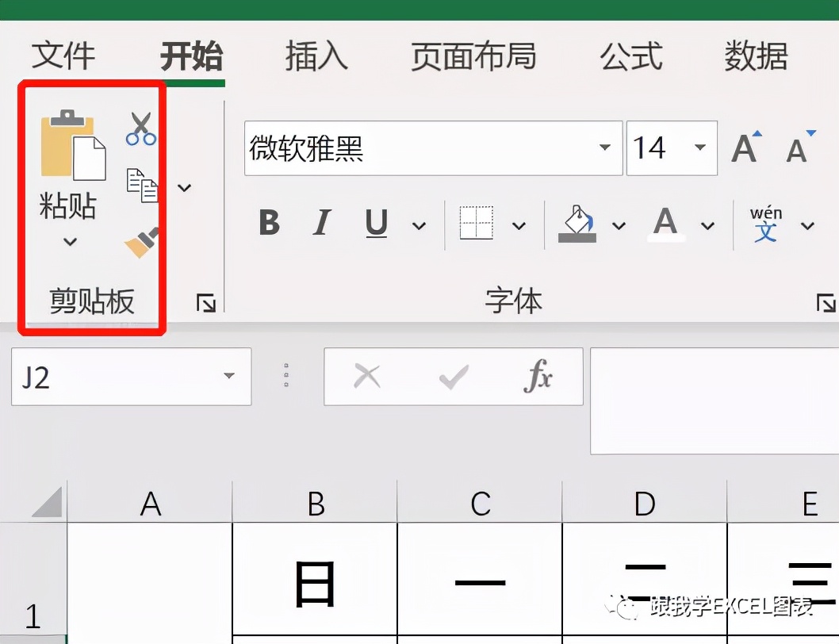Open the 文件 menu
This screenshot has height=644, width=839.
tap(63, 57)
